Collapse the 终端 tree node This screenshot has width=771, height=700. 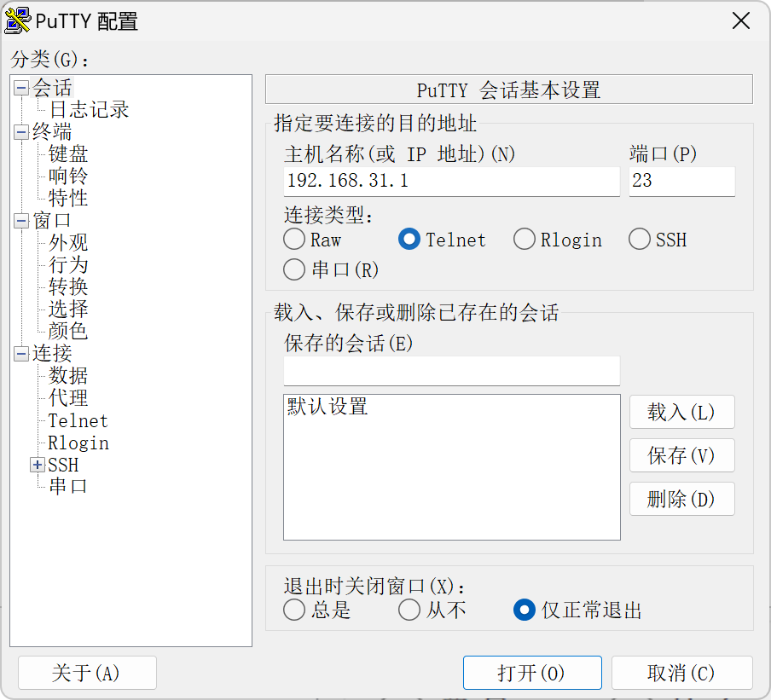point(21,132)
